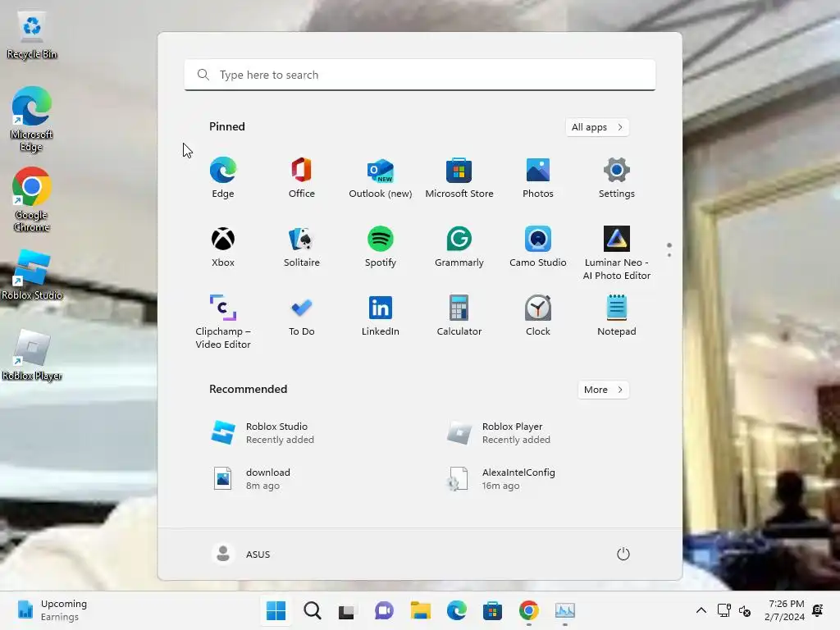Open Solitaire game

(302, 246)
